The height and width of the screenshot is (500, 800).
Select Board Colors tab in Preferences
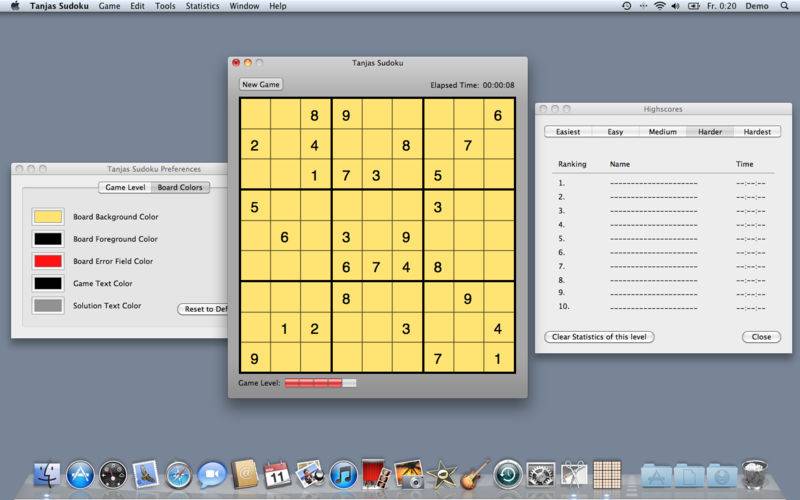180,187
